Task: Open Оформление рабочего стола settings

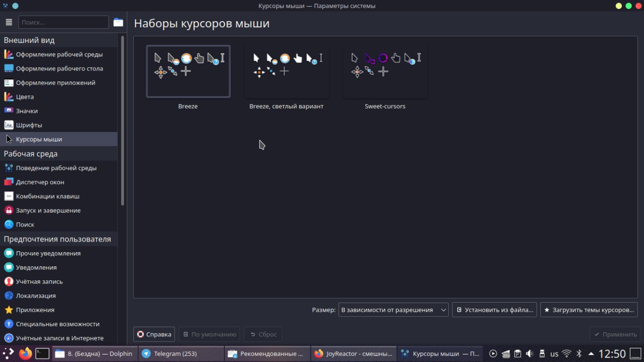Action: [59, 68]
